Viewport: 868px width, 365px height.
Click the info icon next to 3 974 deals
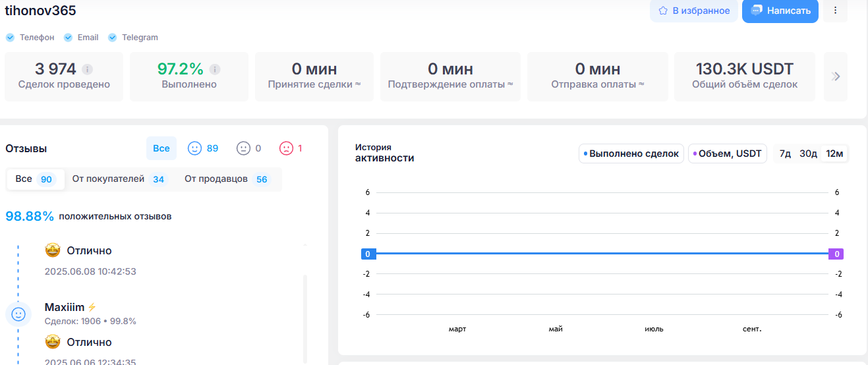(87, 69)
